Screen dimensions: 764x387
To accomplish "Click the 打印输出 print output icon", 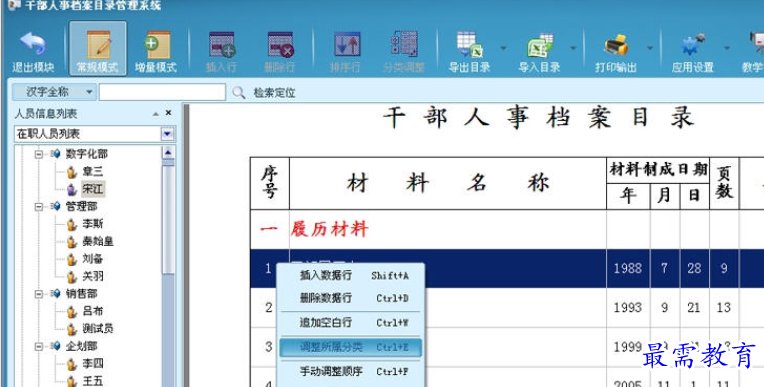I will tap(616, 45).
